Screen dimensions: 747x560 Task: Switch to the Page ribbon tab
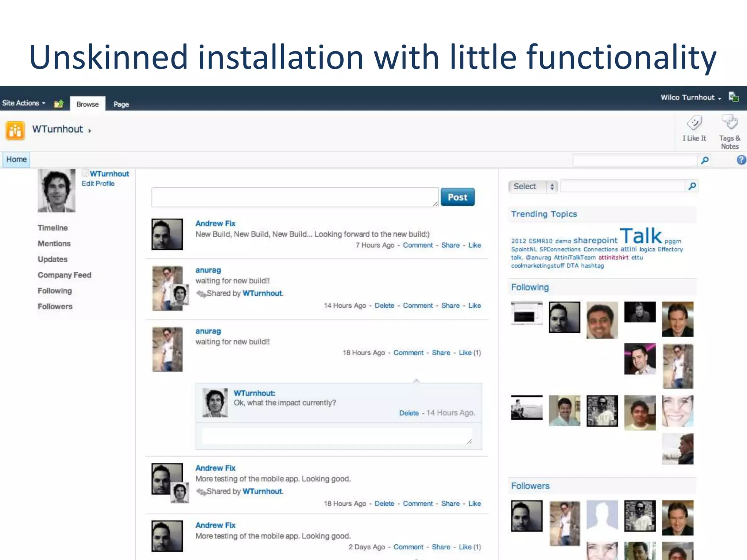[121, 104]
